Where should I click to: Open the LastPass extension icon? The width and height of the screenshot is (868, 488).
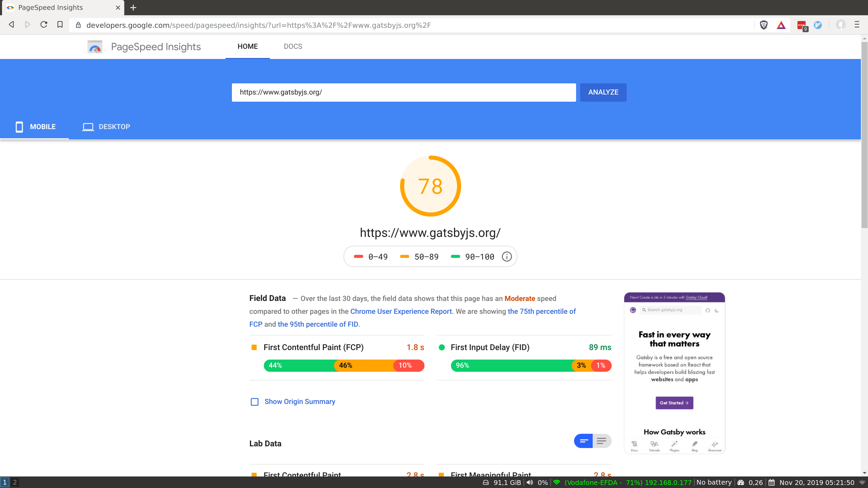click(x=802, y=25)
